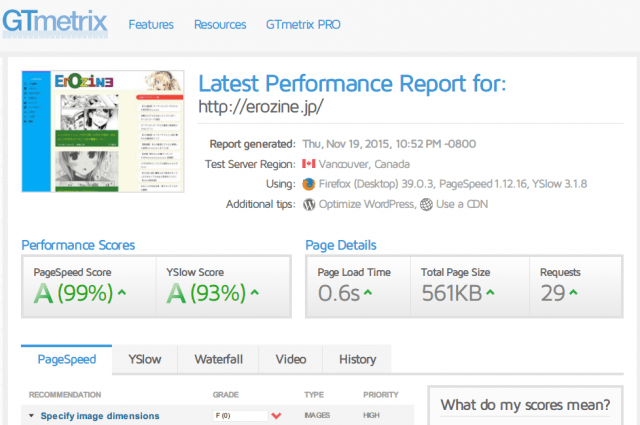Click the Firefox browser icon

click(x=309, y=184)
